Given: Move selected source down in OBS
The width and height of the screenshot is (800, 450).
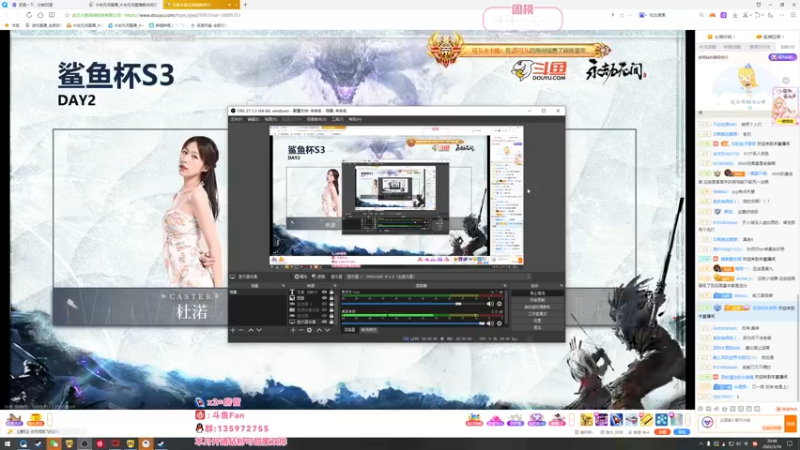Looking at the screenshot, I should coord(327,330).
